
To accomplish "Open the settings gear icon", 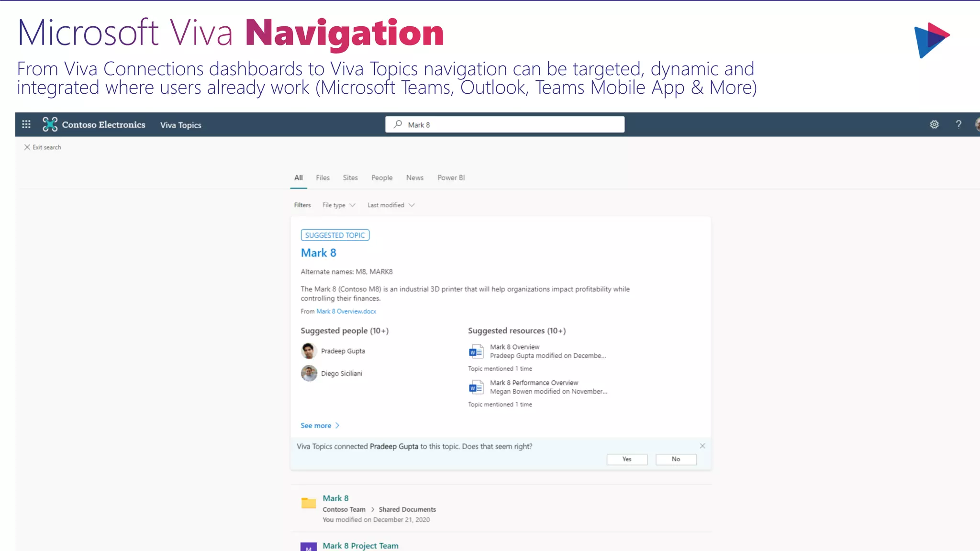I will [x=934, y=124].
